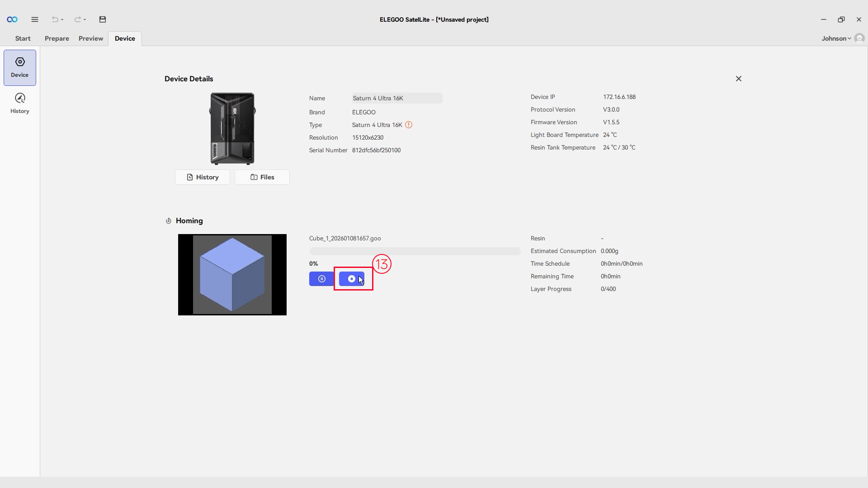This screenshot has height=488, width=868.
Task: Click the user avatar icon
Action: [x=859, y=38]
